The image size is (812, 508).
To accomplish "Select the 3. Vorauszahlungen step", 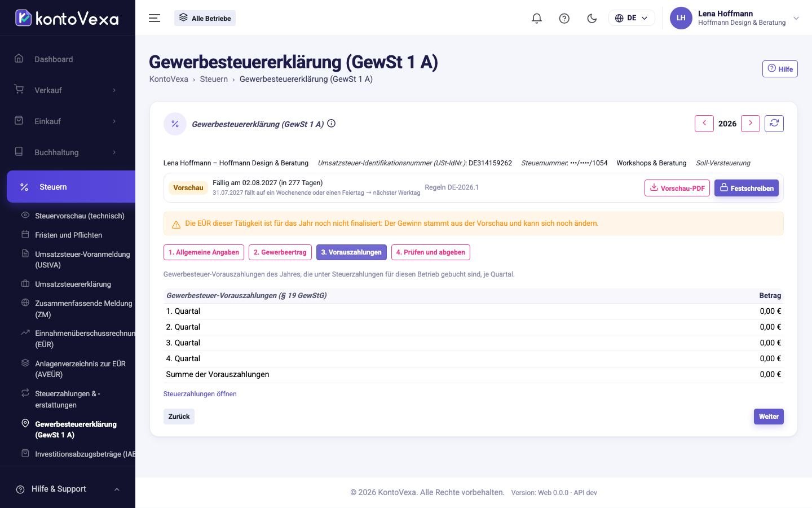I will point(351,252).
